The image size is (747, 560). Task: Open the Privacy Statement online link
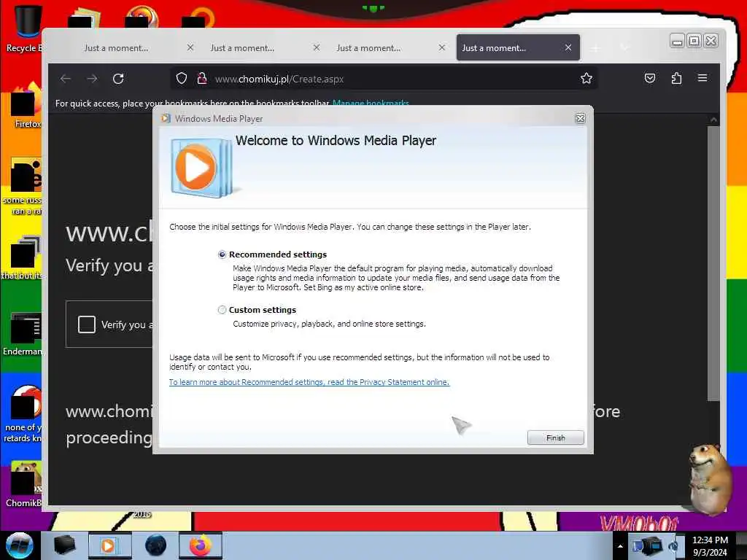(309, 382)
